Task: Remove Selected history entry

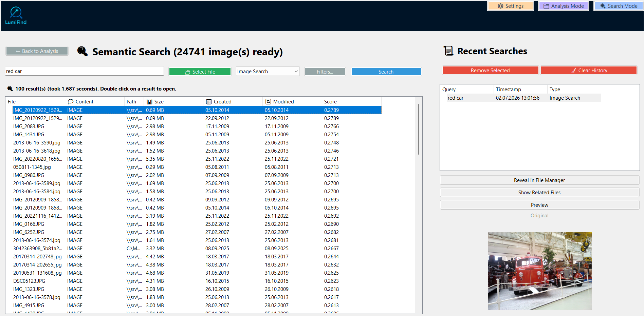Action: [490, 71]
